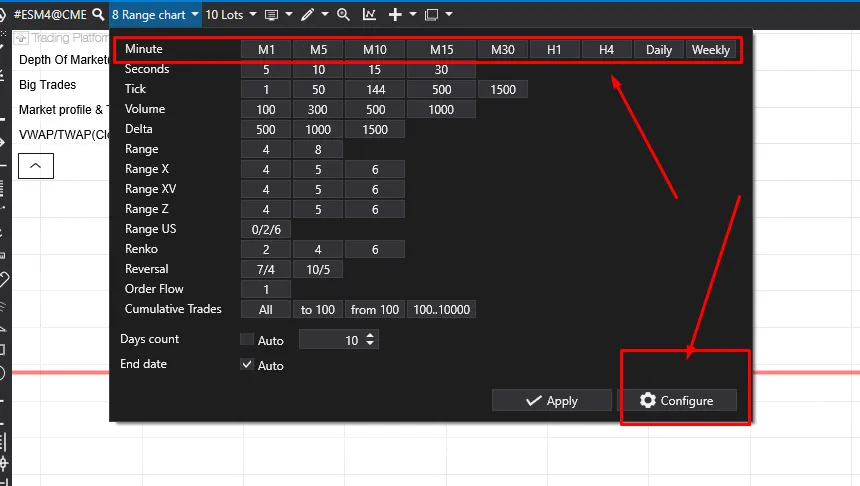Image resolution: width=860 pixels, height=486 pixels.
Task: Collapse the panel using the up chevron
Action: [36, 165]
